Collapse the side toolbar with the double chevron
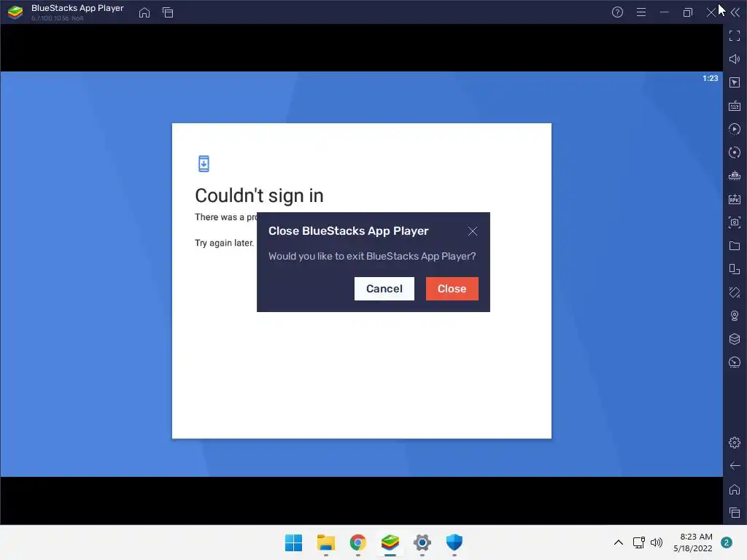This screenshot has width=747, height=560. (x=735, y=12)
